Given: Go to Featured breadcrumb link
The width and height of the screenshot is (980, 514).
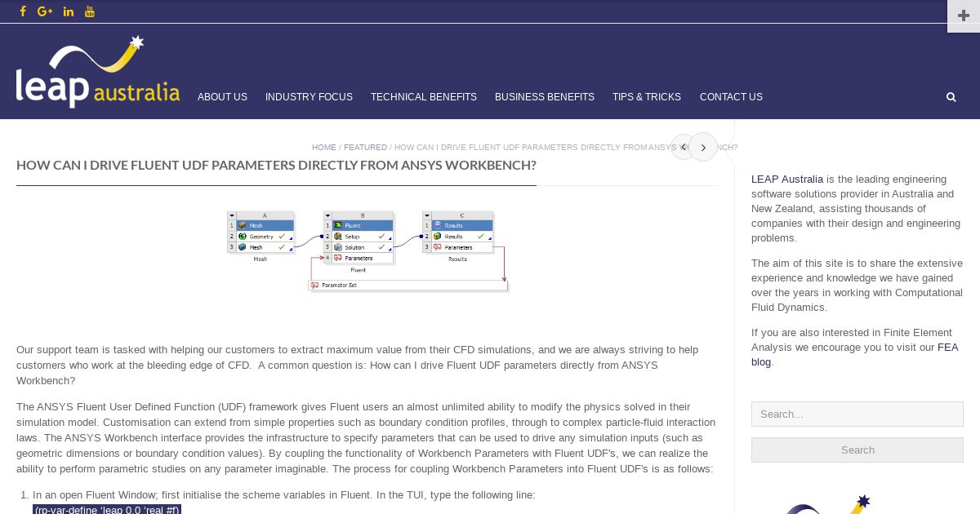Looking at the screenshot, I should point(365,148).
